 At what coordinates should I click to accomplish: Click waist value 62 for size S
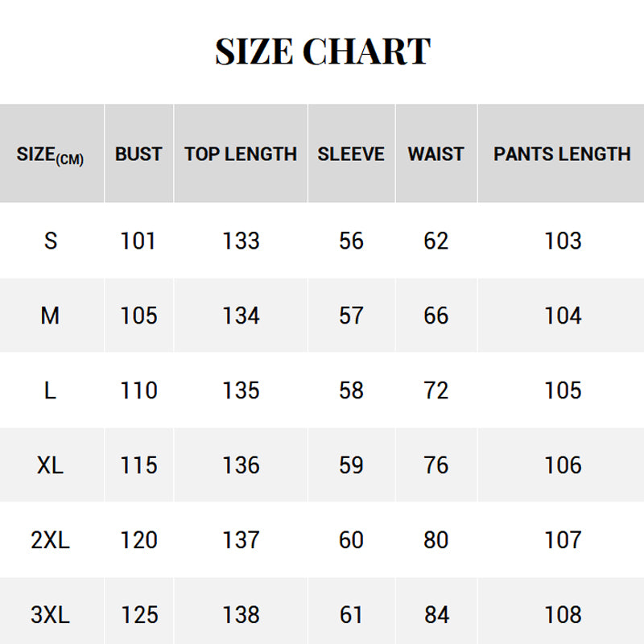click(x=436, y=241)
